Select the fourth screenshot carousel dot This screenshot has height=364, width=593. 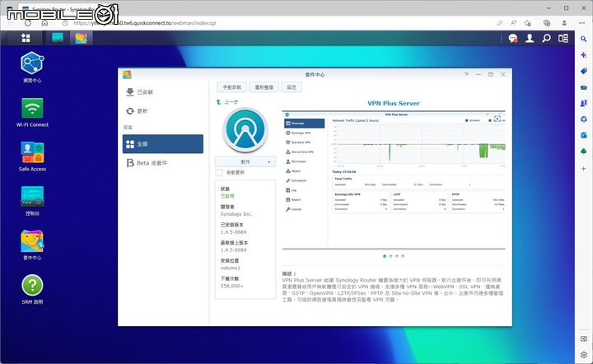click(x=403, y=256)
